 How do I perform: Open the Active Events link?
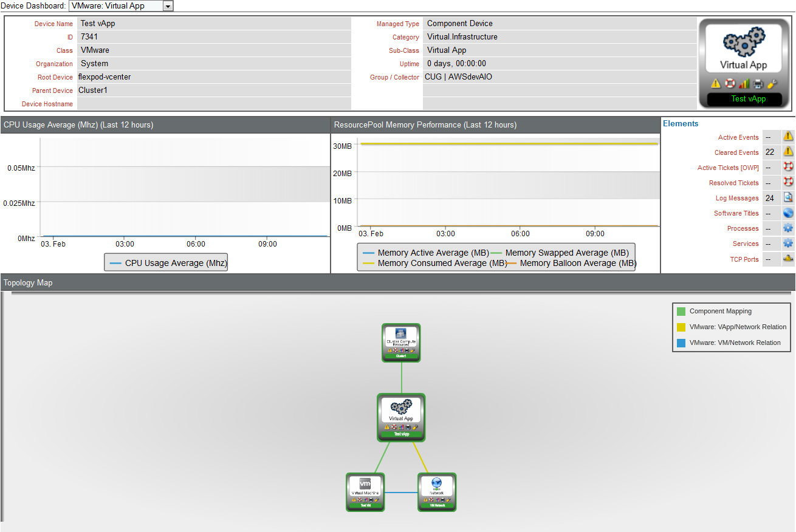[x=738, y=137]
